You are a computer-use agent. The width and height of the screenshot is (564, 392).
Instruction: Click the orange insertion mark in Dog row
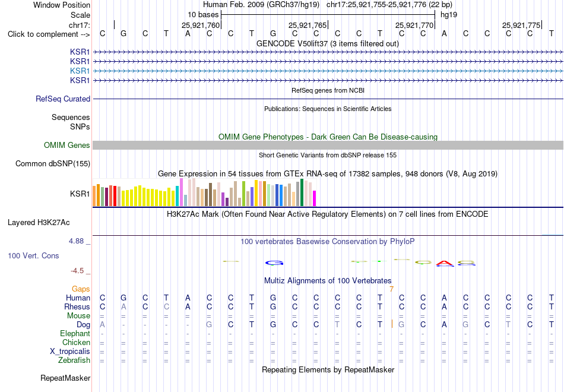392,324
